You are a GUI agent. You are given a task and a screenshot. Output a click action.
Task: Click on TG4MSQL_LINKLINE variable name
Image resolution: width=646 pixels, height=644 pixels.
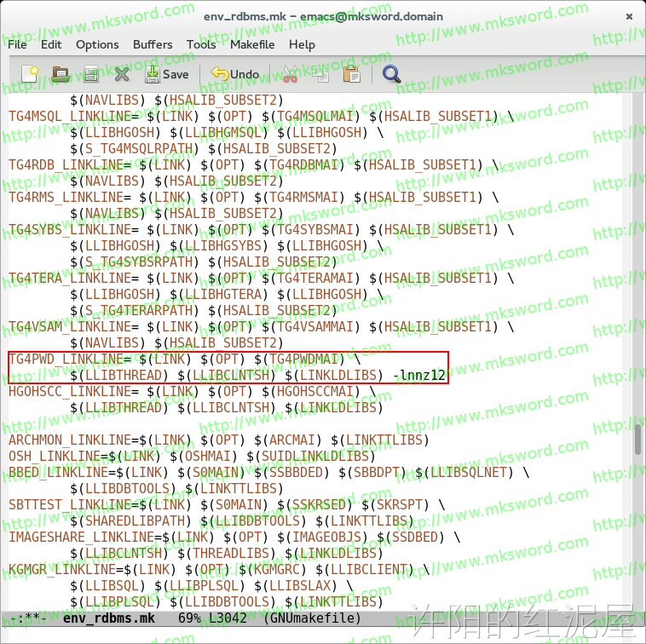pyautogui.click(x=70, y=117)
